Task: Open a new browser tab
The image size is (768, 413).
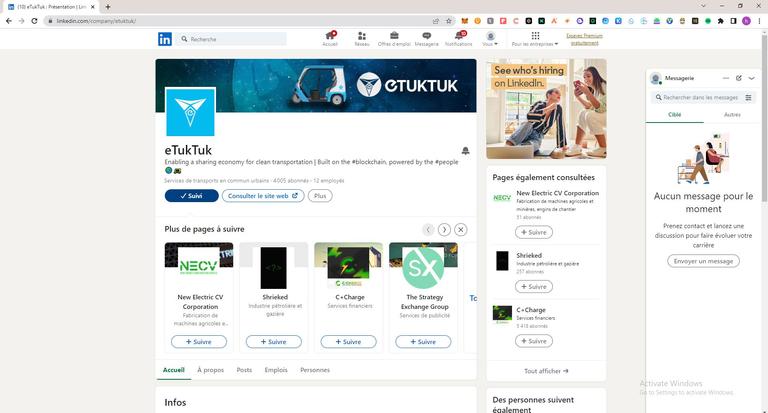Action: point(108,7)
